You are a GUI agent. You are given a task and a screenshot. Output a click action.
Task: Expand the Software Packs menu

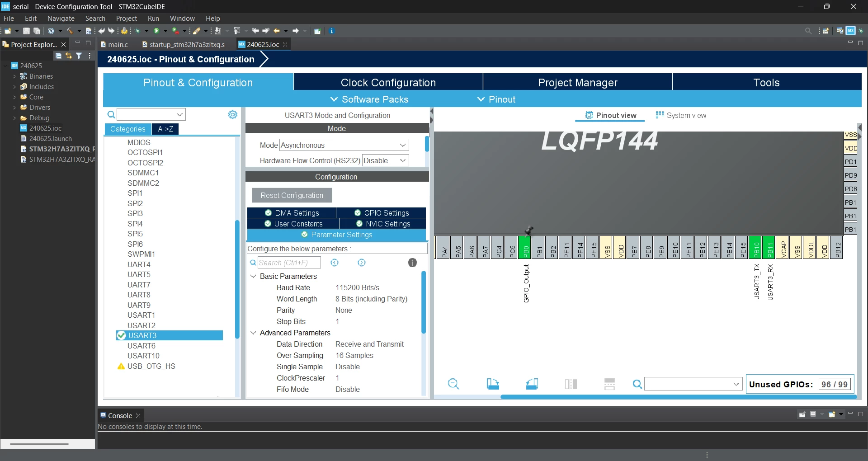(x=369, y=99)
